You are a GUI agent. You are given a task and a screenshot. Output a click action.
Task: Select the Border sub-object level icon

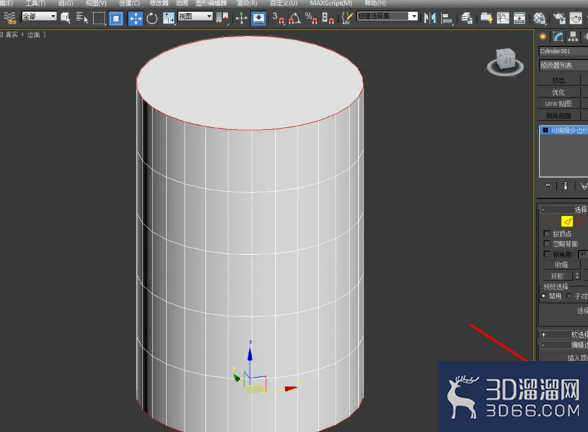580,221
